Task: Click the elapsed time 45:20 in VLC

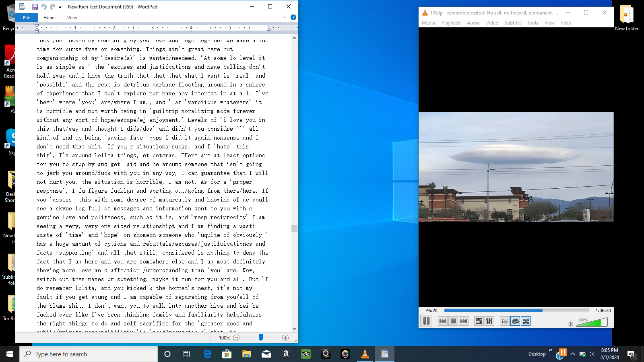Action: (x=431, y=311)
